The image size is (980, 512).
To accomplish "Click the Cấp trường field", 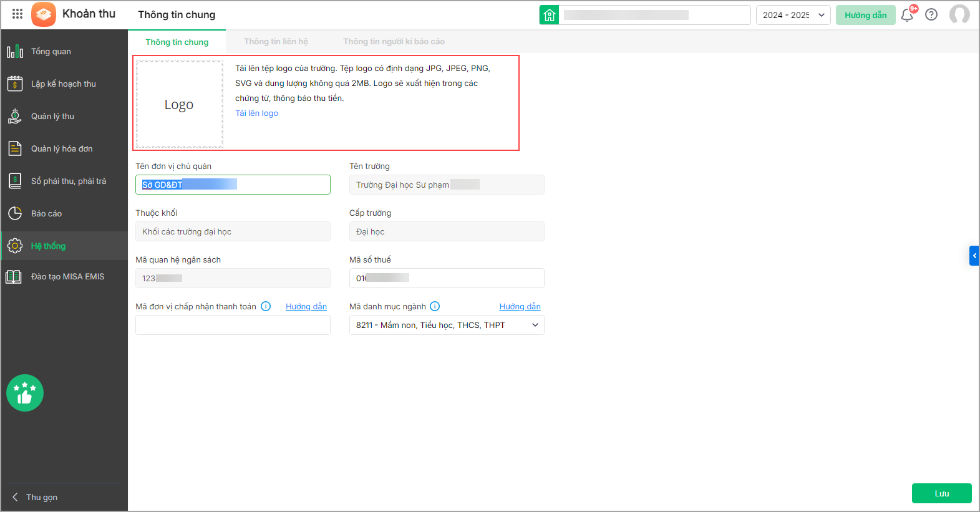I will 447,231.
